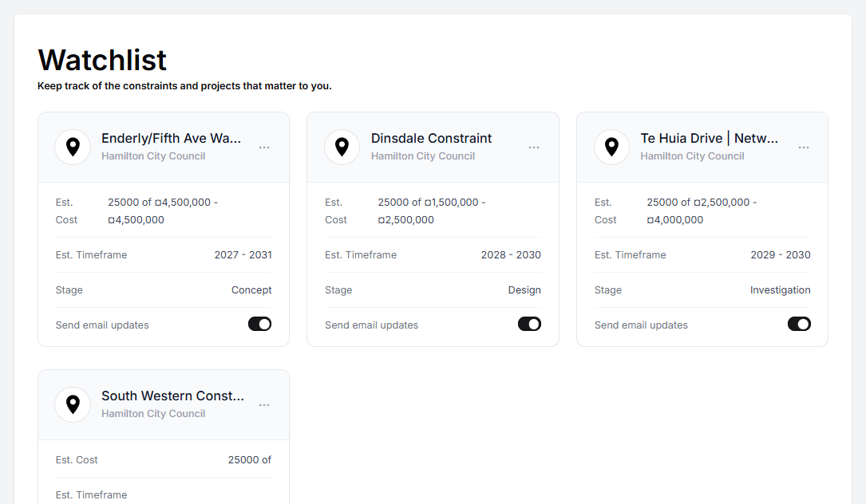Click the 2028 - 2030 timeframe on Dinsdale

(511, 255)
